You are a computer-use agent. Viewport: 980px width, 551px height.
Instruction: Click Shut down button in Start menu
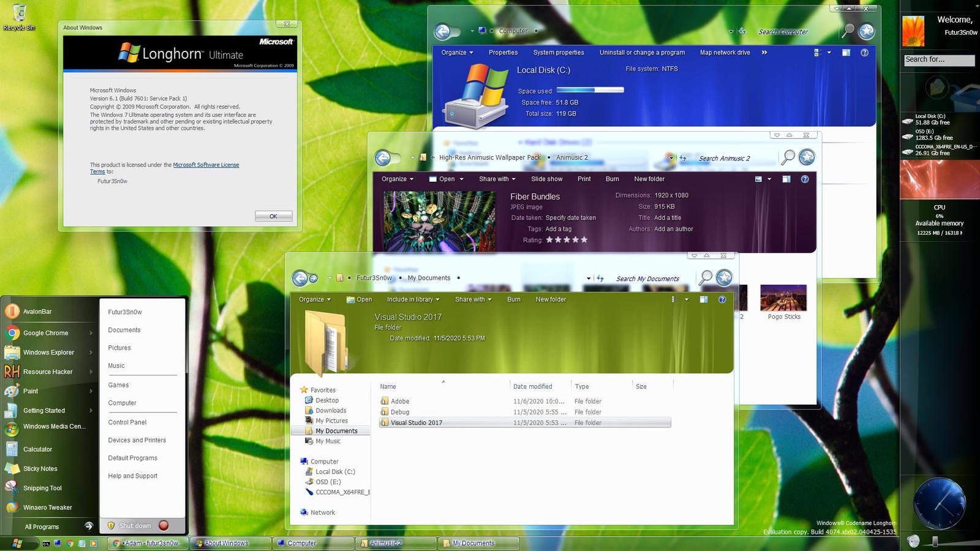coord(135,526)
